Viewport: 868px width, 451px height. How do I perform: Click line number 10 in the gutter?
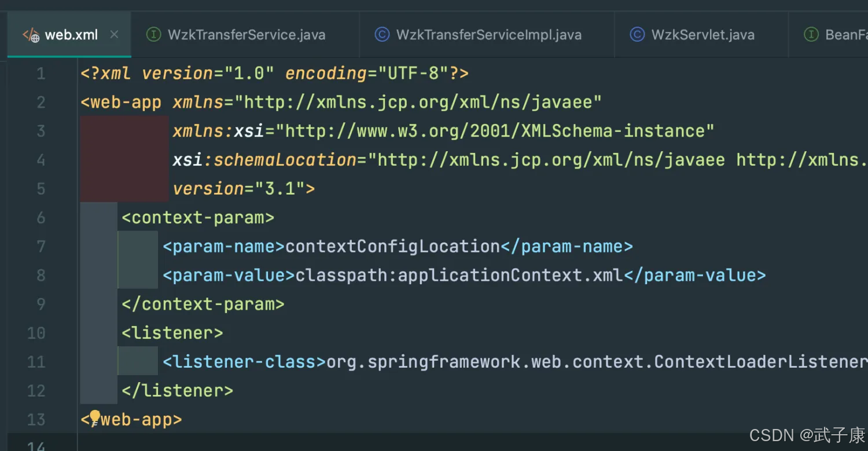[x=36, y=333]
